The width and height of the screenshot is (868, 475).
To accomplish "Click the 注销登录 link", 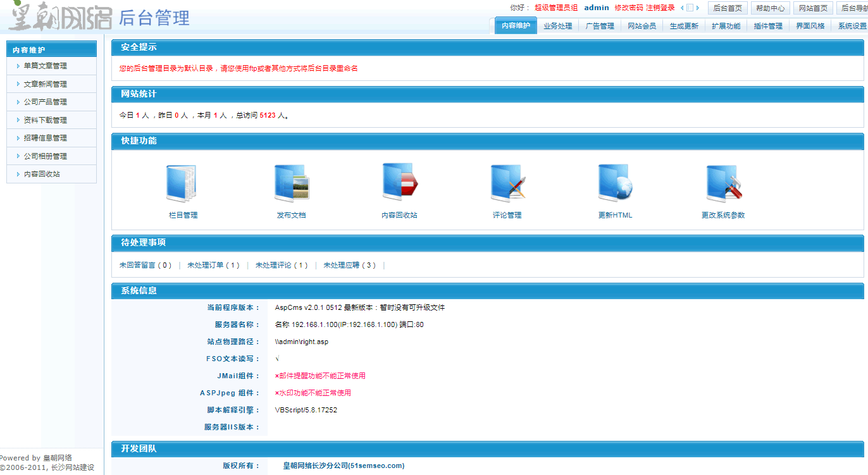I will point(660,8).
